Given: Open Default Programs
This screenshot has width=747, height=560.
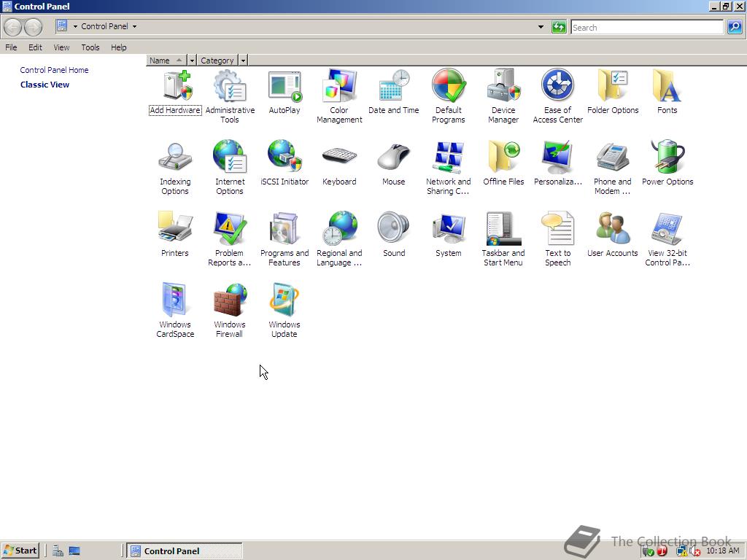Looking at the screenshot, I should click(449, 96).
